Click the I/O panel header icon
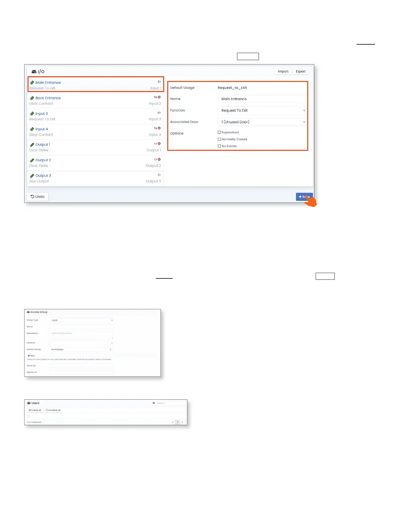The width and height of the screenshot is (411, 532). click(x=34, y=72)
